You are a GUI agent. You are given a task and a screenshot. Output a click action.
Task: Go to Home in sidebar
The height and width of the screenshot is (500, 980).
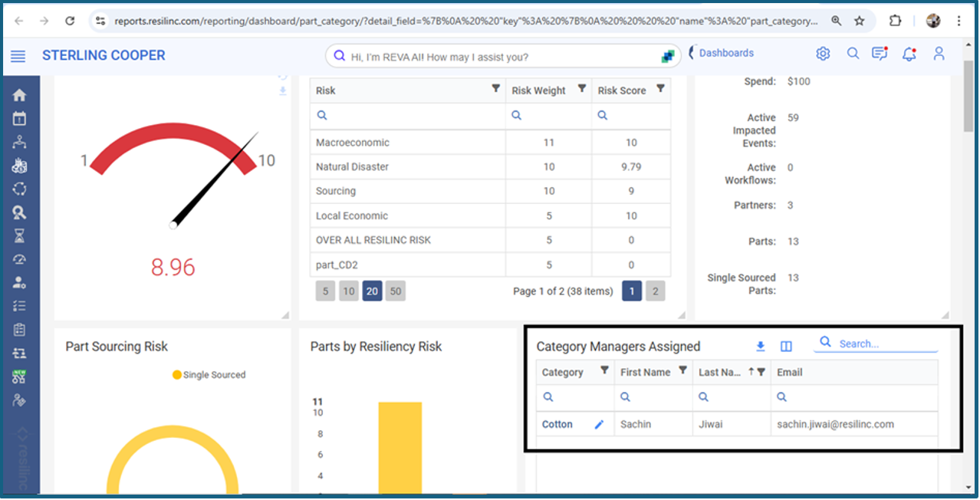click(x=20, y=95)
